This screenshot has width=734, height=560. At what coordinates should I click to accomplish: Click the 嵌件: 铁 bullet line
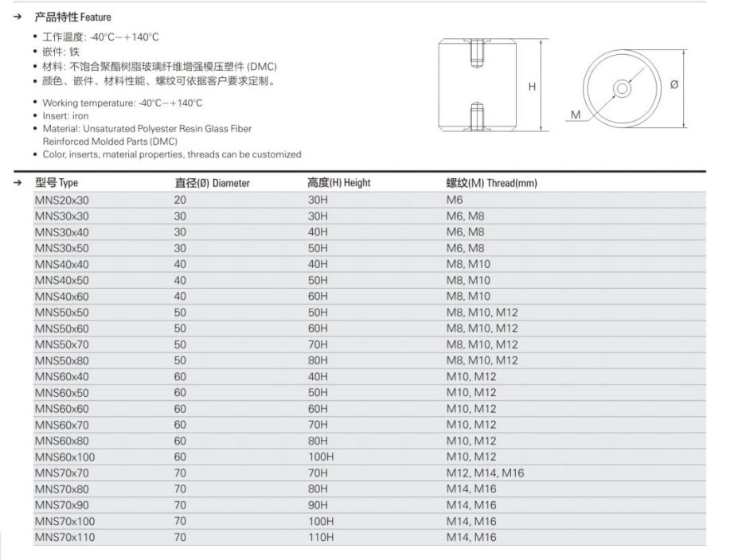pyautogui.click(x=61, y=52)
